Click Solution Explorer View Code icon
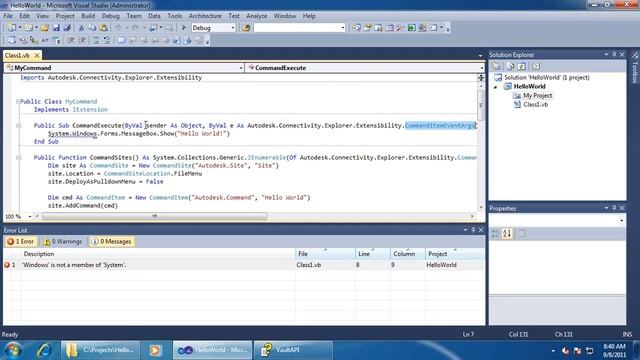 click(536, 66)
